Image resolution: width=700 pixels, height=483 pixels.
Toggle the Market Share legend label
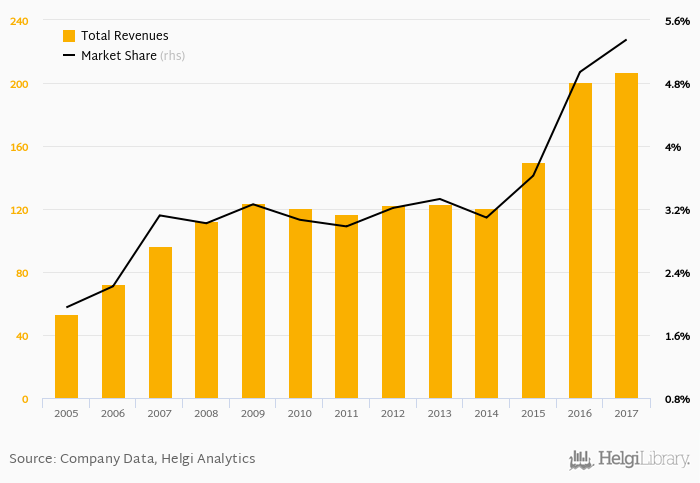tap(118, 56)
